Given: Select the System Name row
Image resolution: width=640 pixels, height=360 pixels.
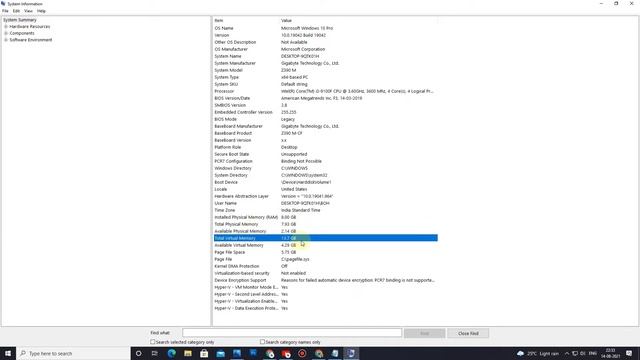Looking at the screenshot, I should point(325,56).
